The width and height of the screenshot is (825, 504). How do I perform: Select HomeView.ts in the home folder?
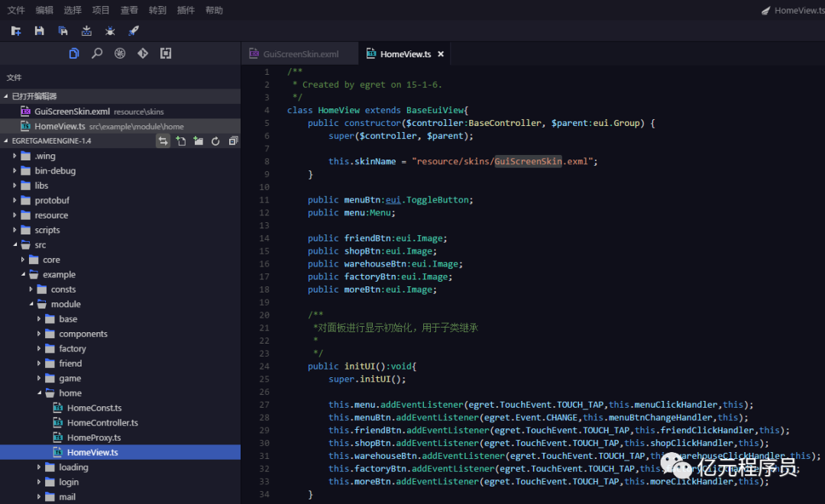pos(120,452)
